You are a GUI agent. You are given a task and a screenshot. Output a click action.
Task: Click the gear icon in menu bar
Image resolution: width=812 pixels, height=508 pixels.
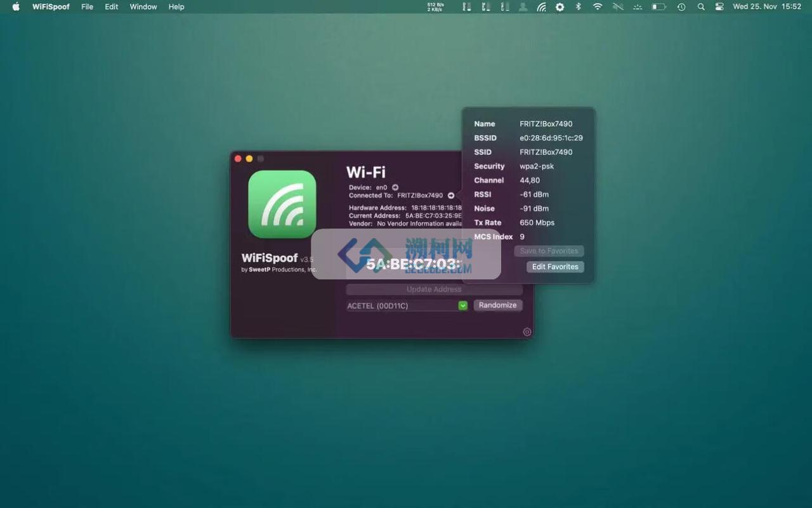point(560,7)
